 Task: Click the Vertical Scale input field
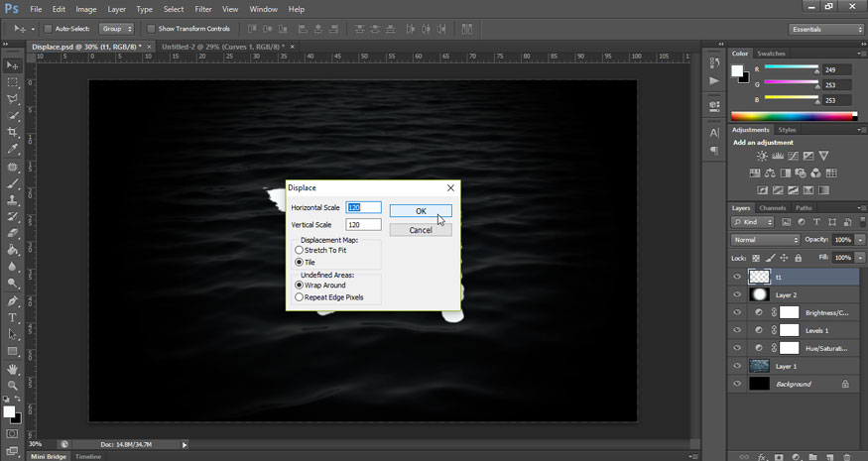363,225
